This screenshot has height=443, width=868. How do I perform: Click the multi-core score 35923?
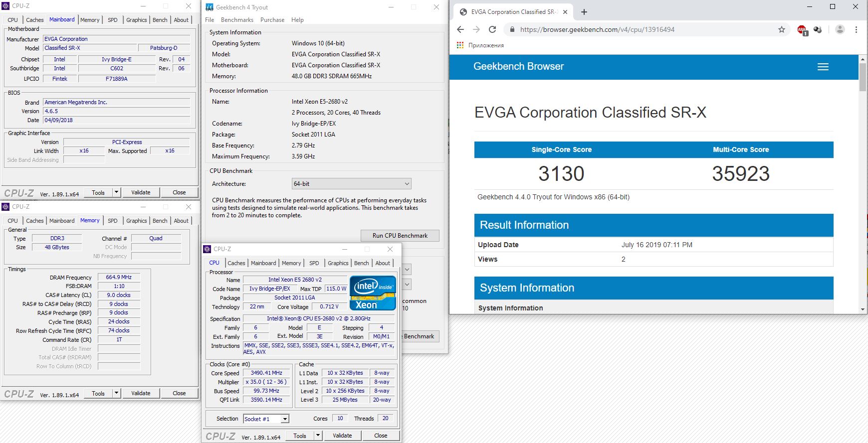741,173
